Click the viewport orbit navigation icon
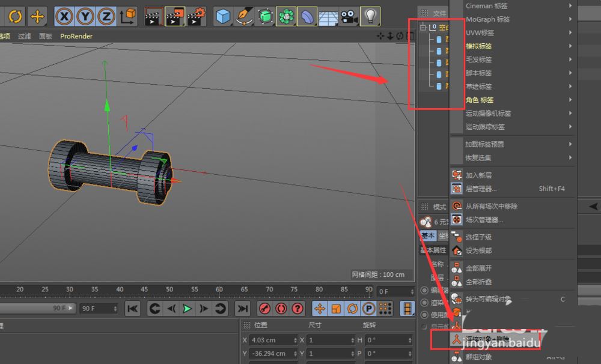Viewport: 601px width, 364px height. (x=400, y=36)
